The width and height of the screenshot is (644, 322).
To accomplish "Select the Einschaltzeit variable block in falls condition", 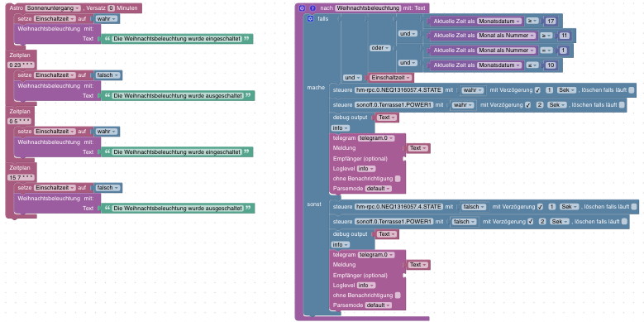I will 392,78.
